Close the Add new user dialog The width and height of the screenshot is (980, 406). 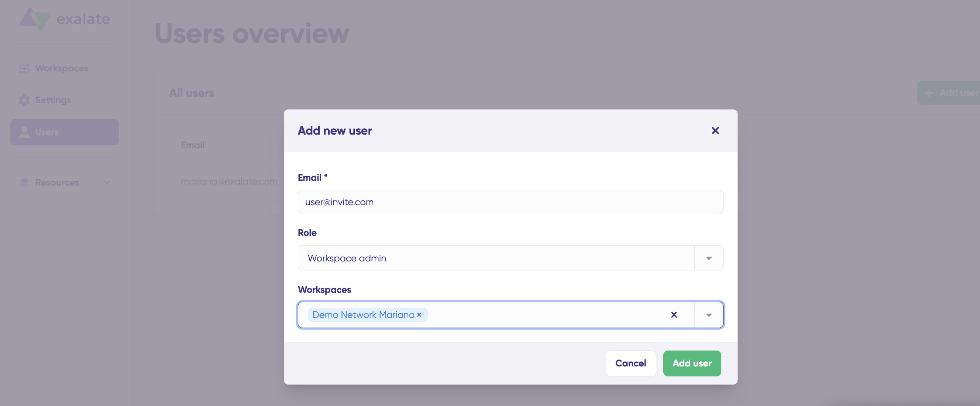coord(715,131)
